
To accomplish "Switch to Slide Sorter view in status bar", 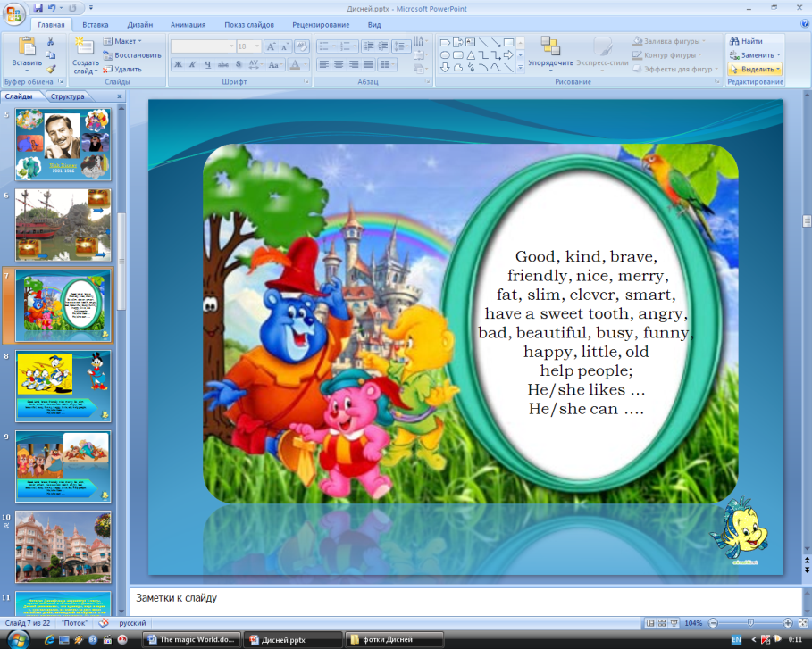I will tap(662, 623).
